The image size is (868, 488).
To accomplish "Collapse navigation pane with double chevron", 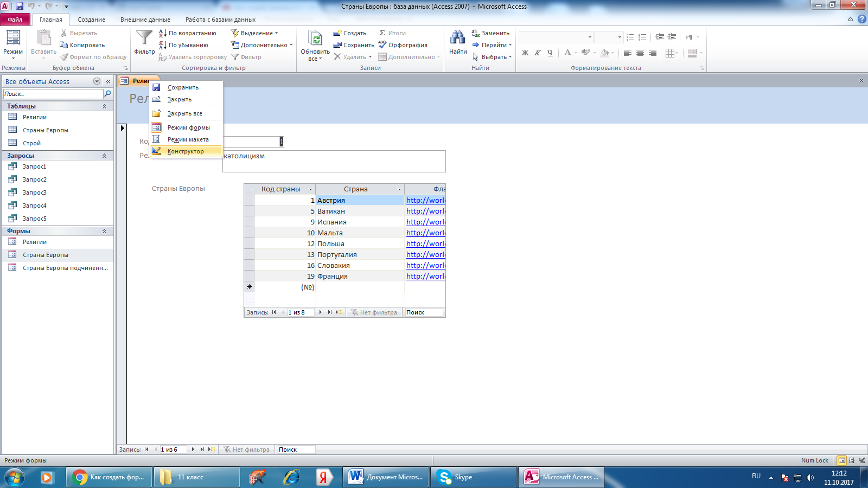I will [x=108, y=81].
